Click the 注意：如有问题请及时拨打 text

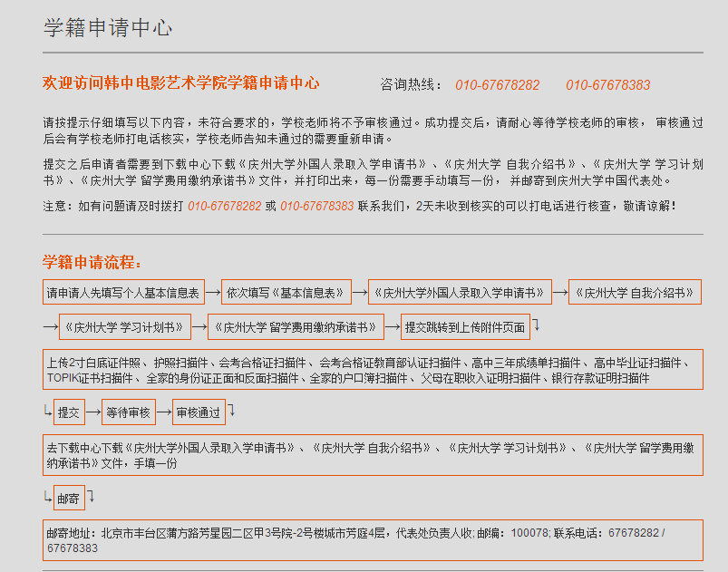coord(113,206)
